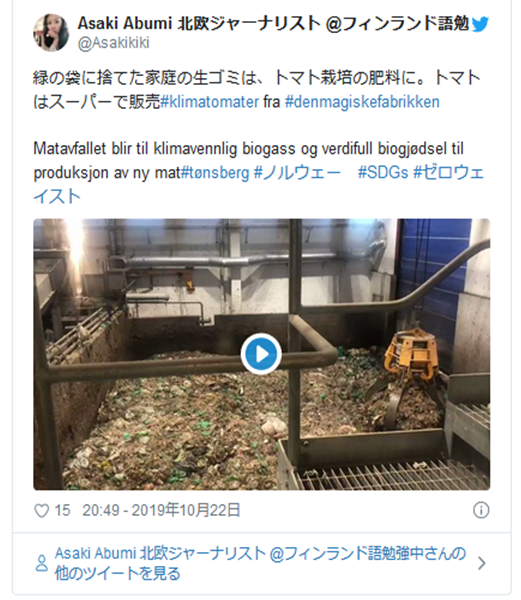Open the #tønsberg hashtag
Screen dimensions: 521x600
pos(215,173)
